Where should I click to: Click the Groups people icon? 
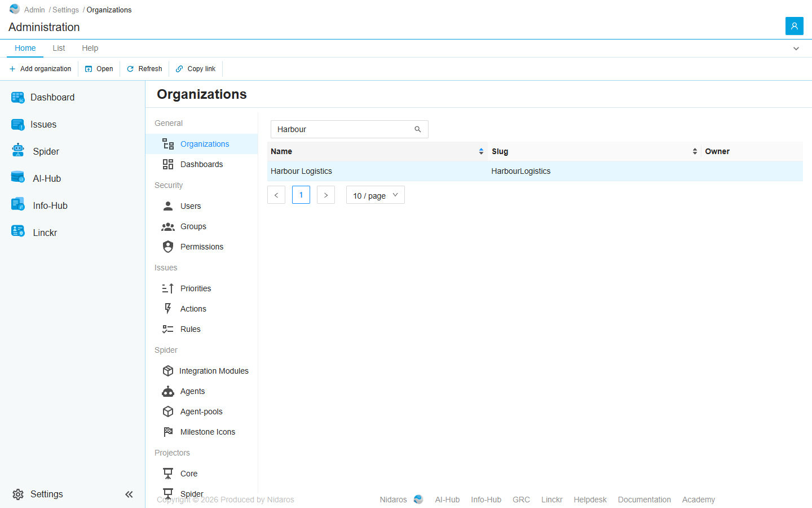coord(168,226)
